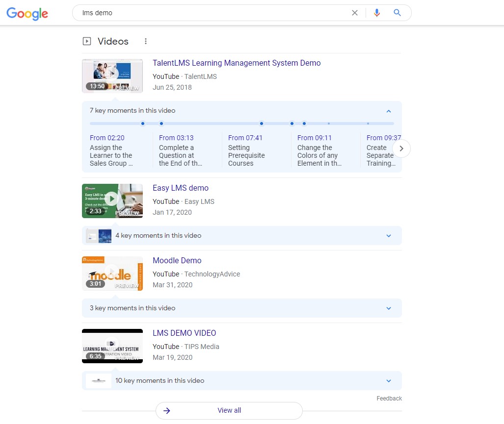The width and height of the screenshot is (504, 424).
Task: Expand 10 key moments in LMS DEMO VIDEO
Action: [x=389, y=381]
